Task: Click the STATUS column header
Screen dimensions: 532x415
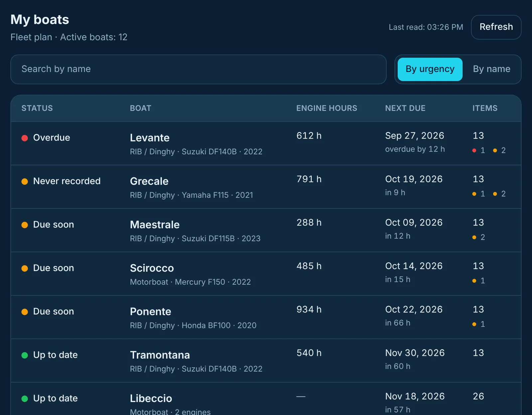Action: (x=37, y=108)
